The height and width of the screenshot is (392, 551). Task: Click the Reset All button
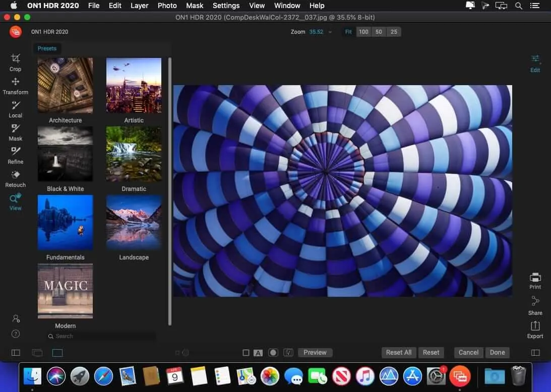[x=398, y=353]
